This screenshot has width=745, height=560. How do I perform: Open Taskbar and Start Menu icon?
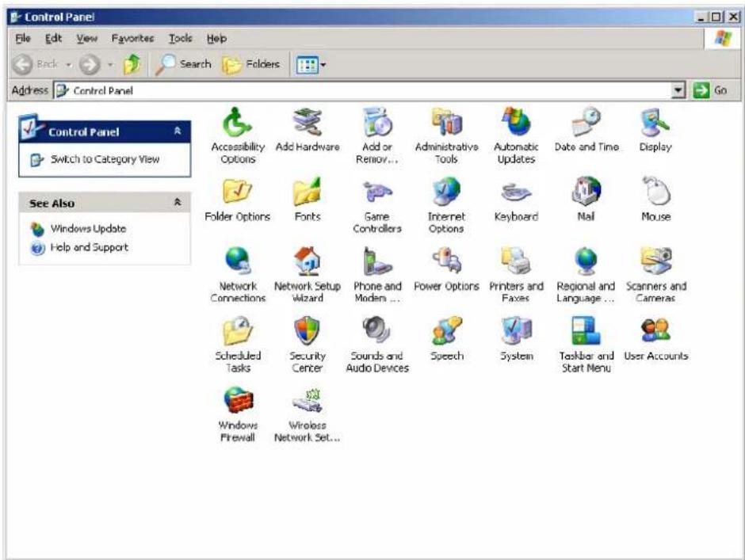point(586,331)
